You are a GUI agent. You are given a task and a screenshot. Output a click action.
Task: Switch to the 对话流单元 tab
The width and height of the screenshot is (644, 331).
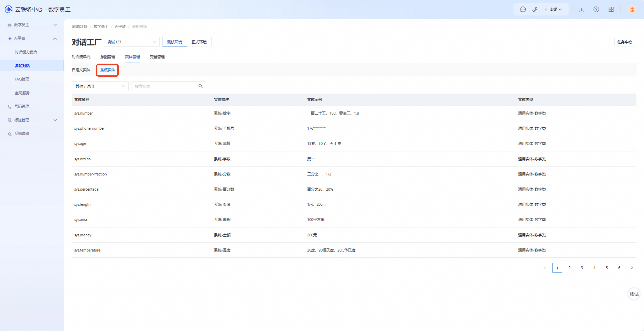pyautogui.click(x=81, y=57)
